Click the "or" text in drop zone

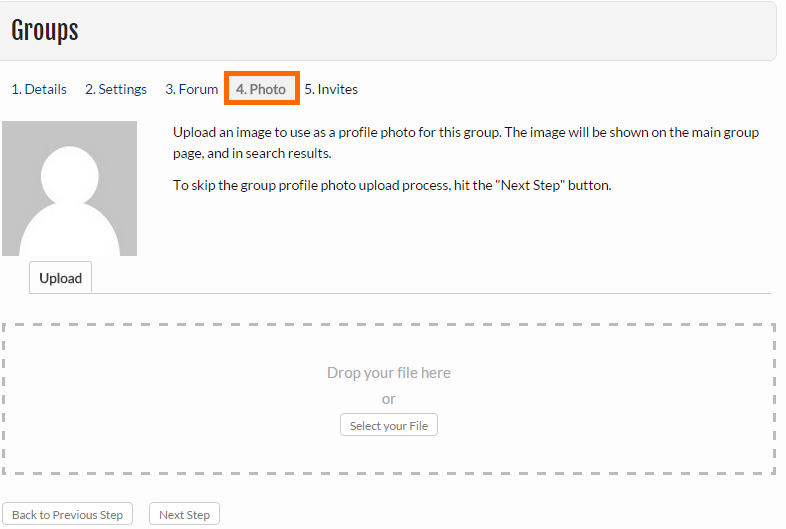coord(388,399)
